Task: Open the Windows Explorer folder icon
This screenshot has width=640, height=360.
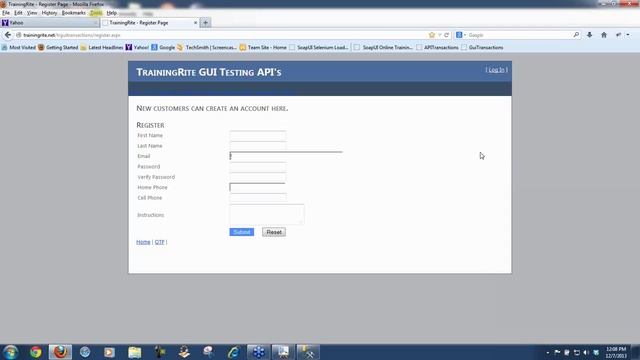Action: point(134,352)
